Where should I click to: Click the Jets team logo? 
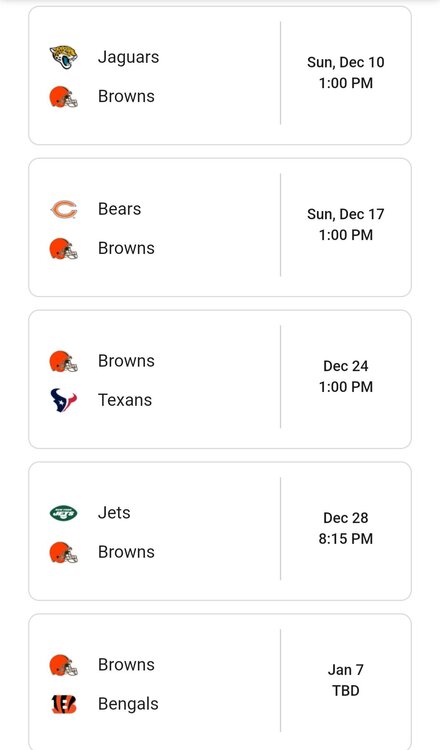(64, 513)
